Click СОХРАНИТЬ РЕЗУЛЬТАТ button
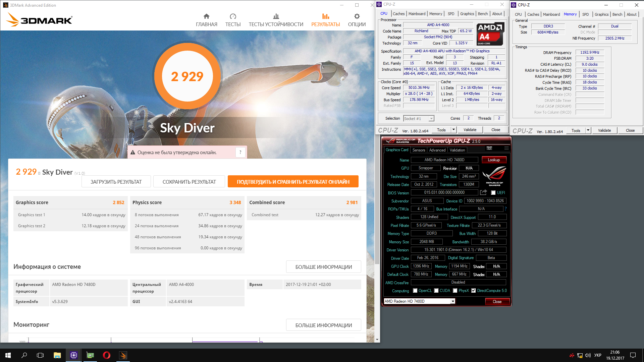This screenshot has width=644, height=362. 189,182
